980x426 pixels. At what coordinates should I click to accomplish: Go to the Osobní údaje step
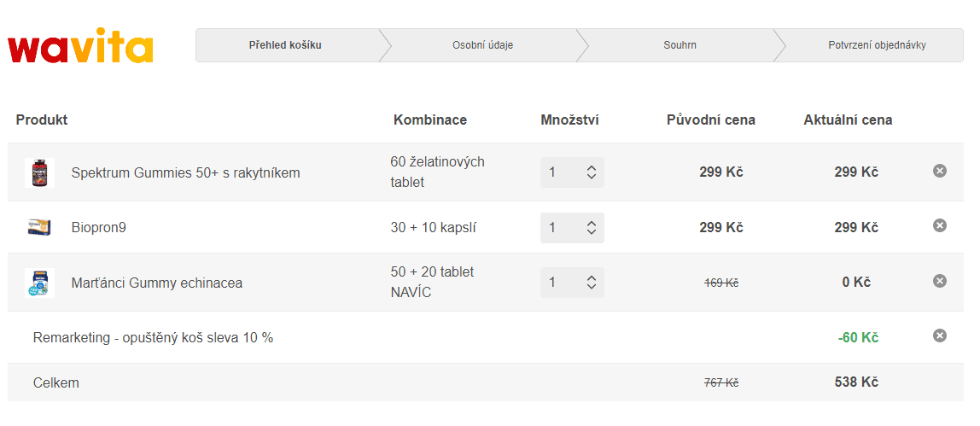coord(482,45)
